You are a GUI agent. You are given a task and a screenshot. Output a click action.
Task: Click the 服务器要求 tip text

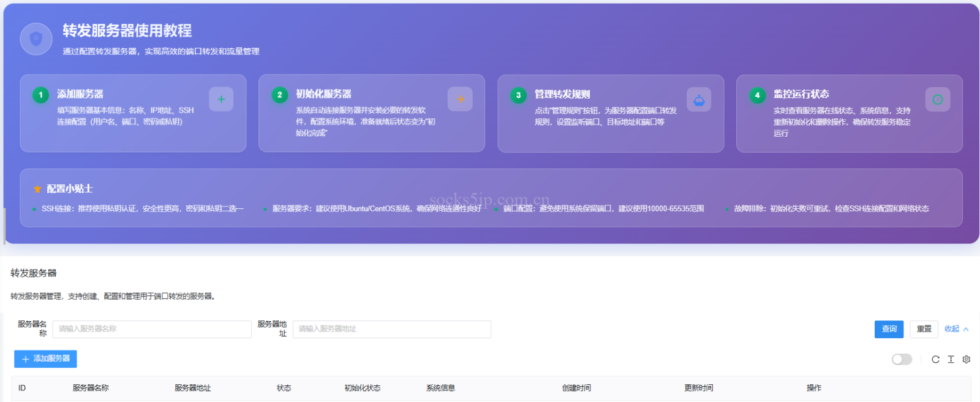pyautogui.click(x=377, y=209)
